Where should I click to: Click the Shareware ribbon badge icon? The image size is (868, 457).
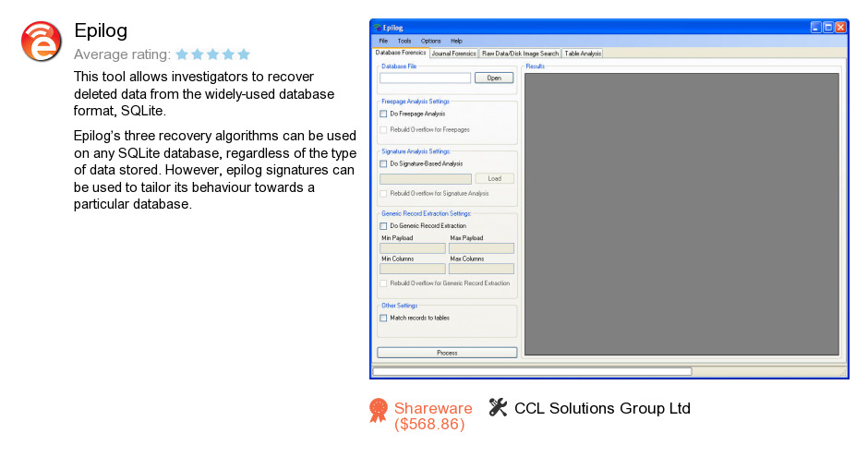point(379,411)
